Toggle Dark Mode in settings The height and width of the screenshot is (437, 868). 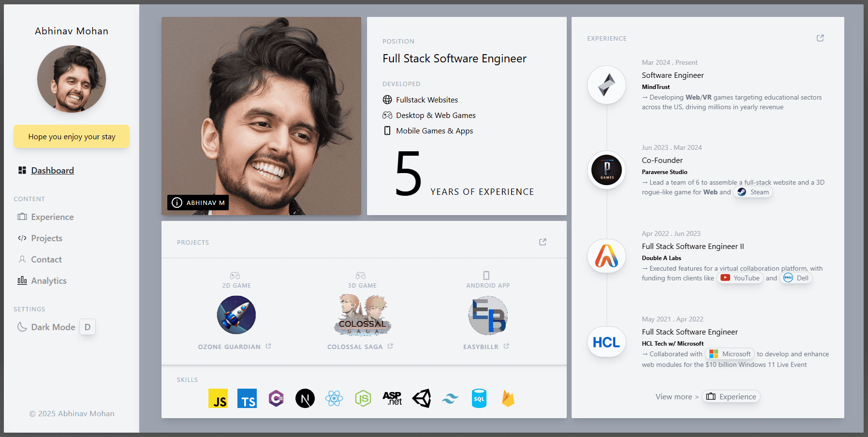click(x=53, y=327)
